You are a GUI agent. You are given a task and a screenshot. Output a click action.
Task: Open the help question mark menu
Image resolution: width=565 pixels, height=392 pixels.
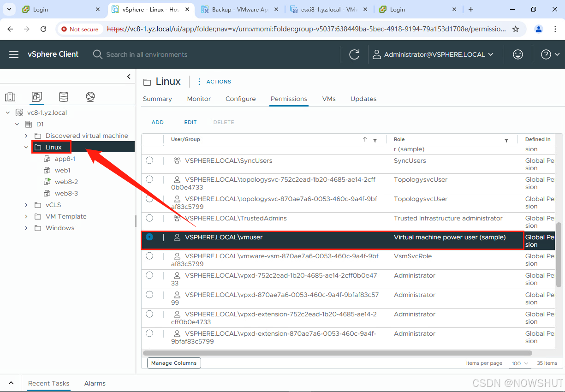click(x=550, y=54)
